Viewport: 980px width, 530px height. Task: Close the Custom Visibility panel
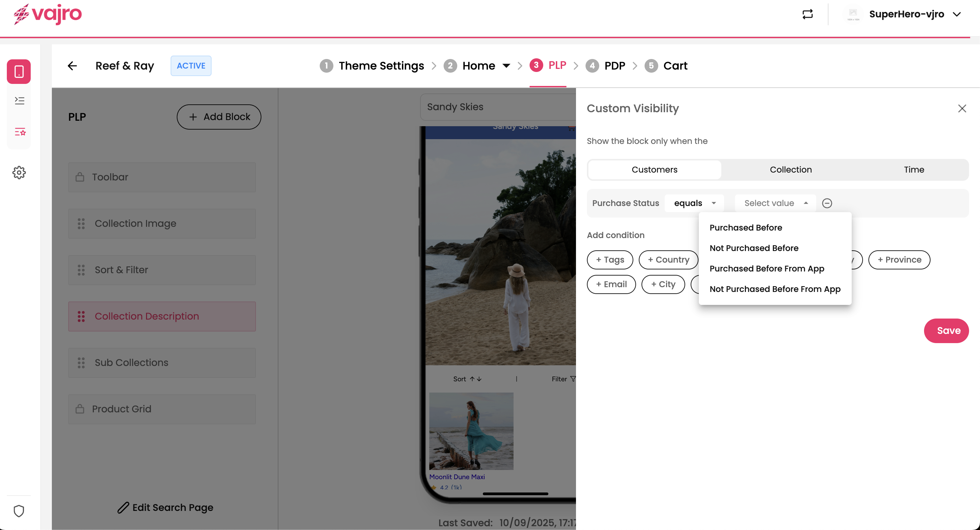pos(962,108)
